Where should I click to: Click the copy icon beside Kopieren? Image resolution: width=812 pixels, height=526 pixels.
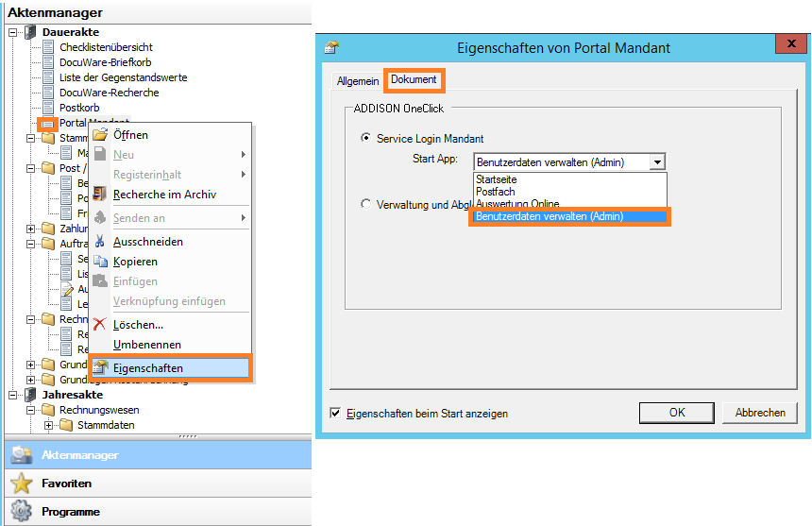[x=100, y=262]
